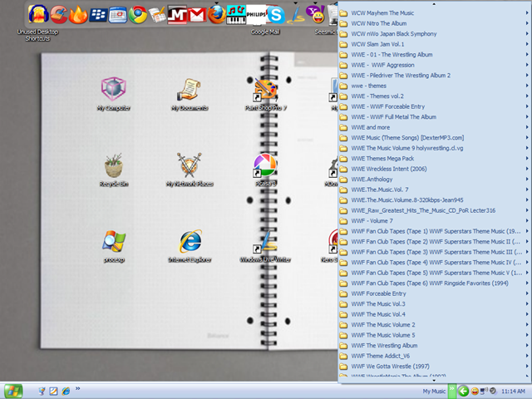Viewport: 532px width, 399px height.
Task: Expand submenu arrow for WWE and more
Action: point(527,127)
